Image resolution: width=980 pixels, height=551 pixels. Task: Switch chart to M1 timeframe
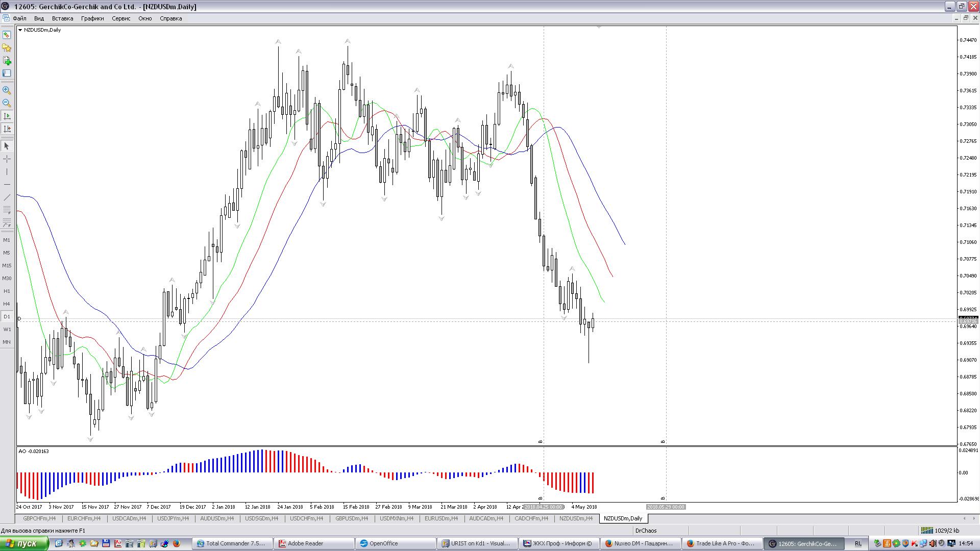(x=7, y=240)
